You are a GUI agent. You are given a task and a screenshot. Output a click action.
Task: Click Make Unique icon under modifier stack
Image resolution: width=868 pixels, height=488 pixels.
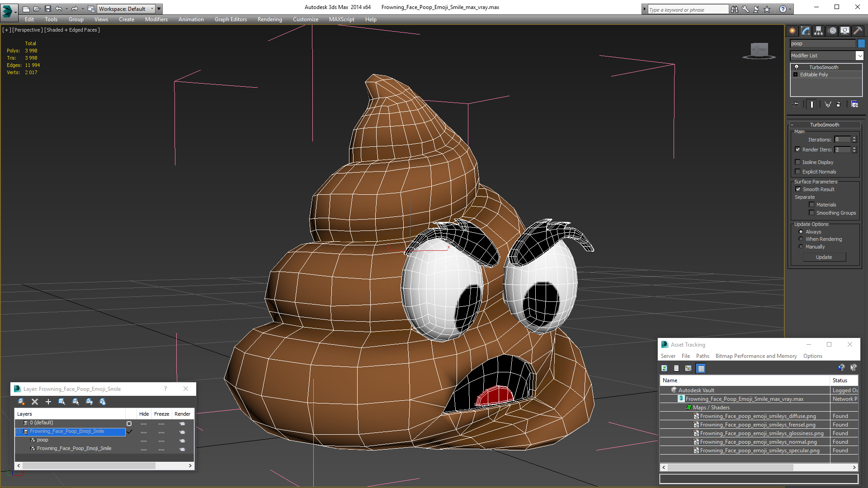[828, 104]
